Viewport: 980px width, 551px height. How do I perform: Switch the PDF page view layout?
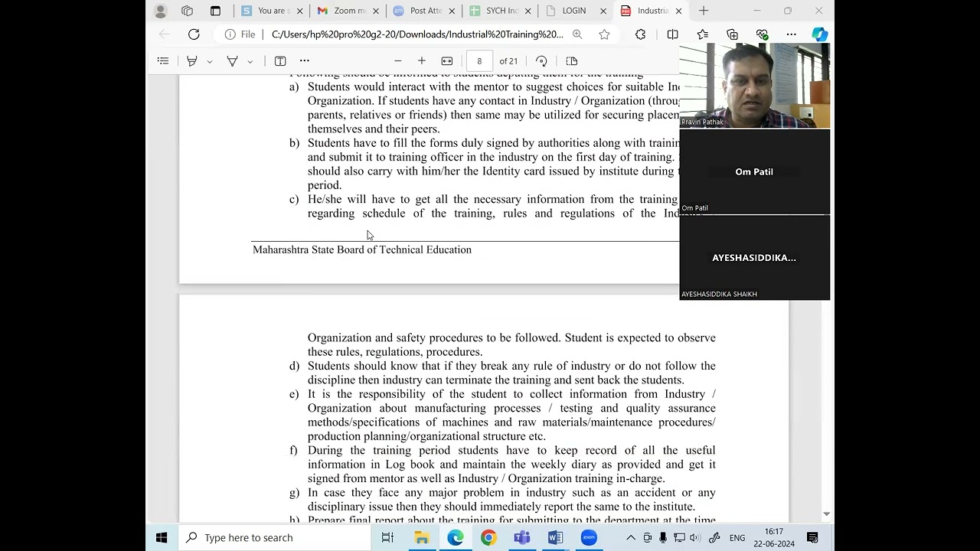tap(571, 61)
